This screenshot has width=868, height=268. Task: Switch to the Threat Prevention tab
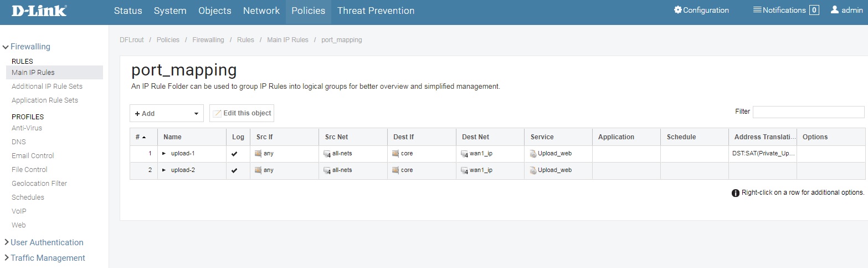point(376,11)
